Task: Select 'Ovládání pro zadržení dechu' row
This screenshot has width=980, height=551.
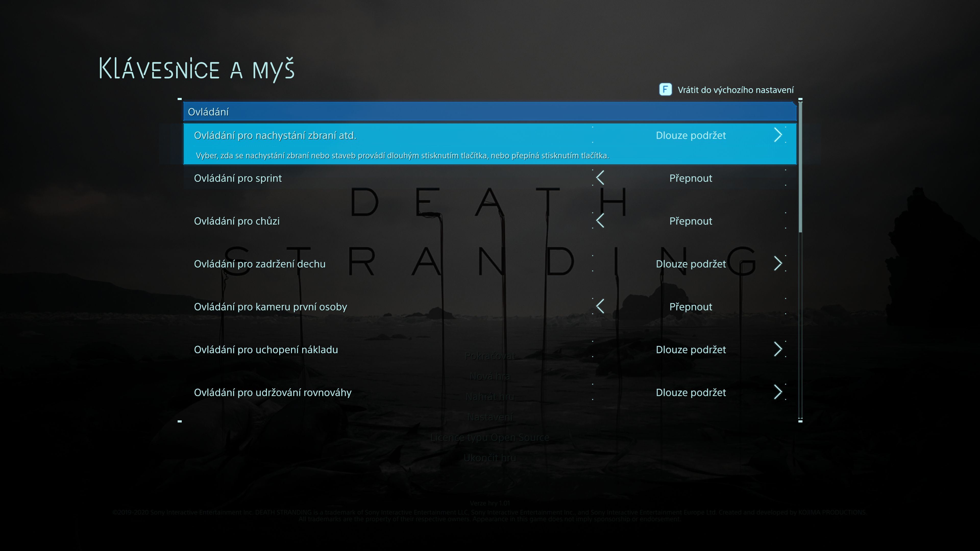Action: (490, 264)
